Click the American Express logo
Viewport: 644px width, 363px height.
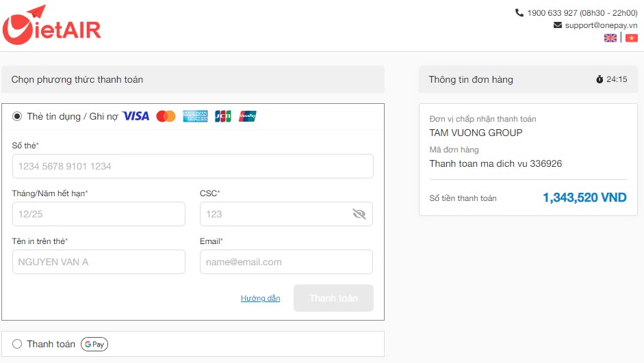click(195, 116)
